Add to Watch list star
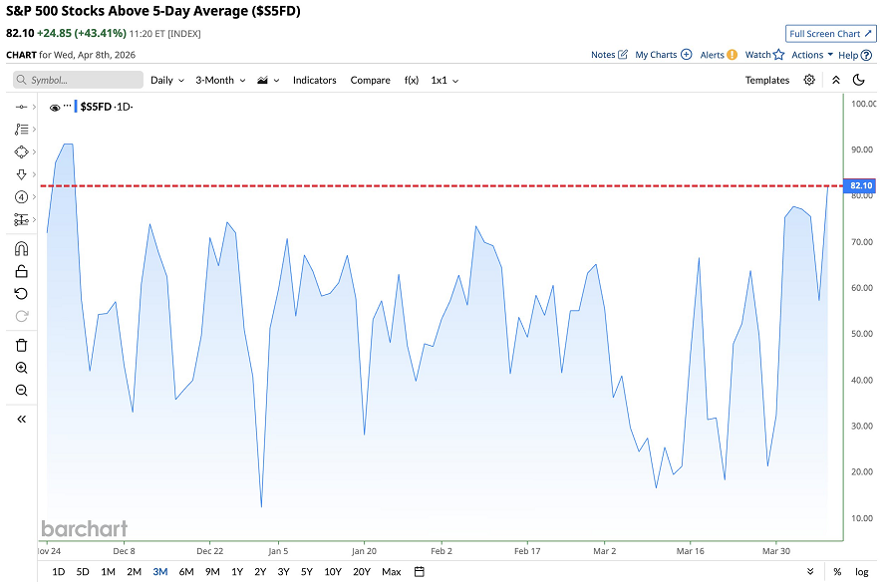883x588 pixels. [764, 55]
